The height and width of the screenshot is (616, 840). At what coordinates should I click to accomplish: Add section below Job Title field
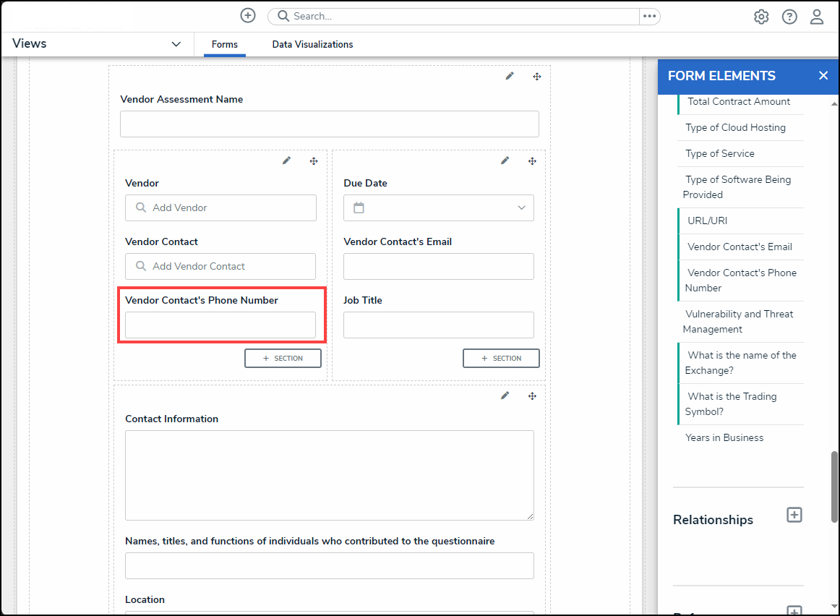click(501, 358)
